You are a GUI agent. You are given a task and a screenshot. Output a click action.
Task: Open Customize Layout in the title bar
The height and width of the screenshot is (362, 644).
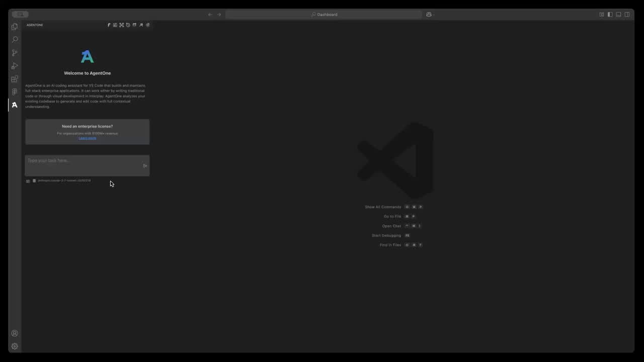pyautogui.click(x=602, y=15)
